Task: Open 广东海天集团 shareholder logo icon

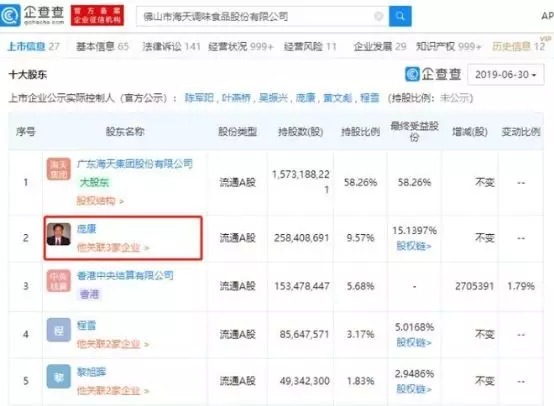Action: coord(58,169)
